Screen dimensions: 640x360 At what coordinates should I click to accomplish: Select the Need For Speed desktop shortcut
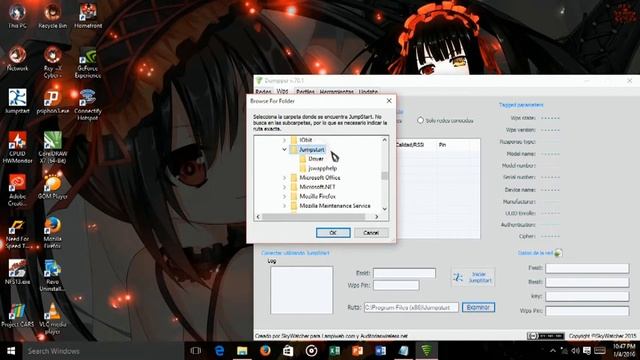[x=17, y=233]
